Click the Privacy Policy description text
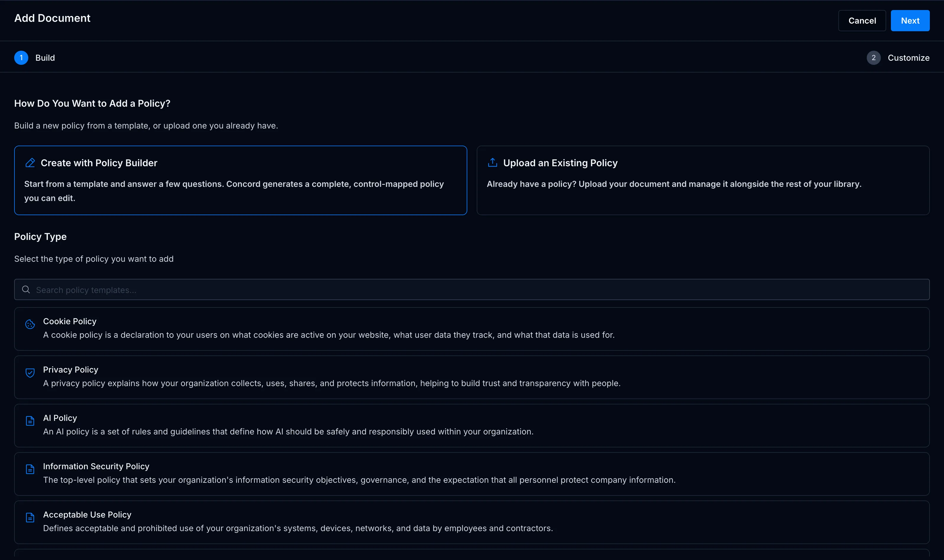944x560 pixels. pyautogui.click(x=332, y=383)
